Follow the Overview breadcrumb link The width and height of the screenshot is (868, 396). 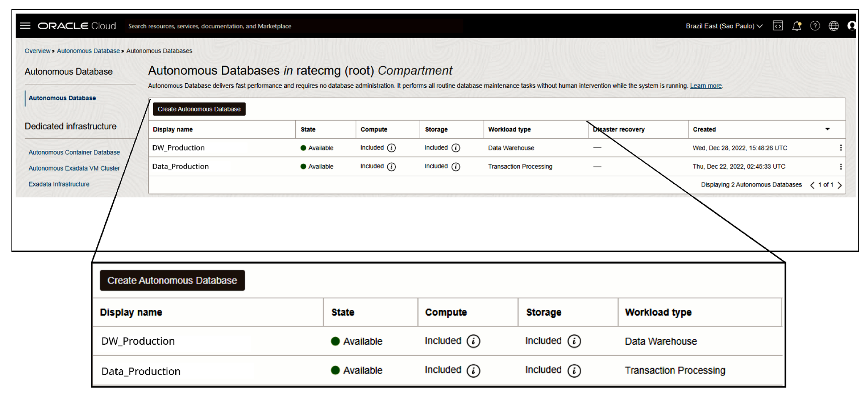[x=37, y=51]
